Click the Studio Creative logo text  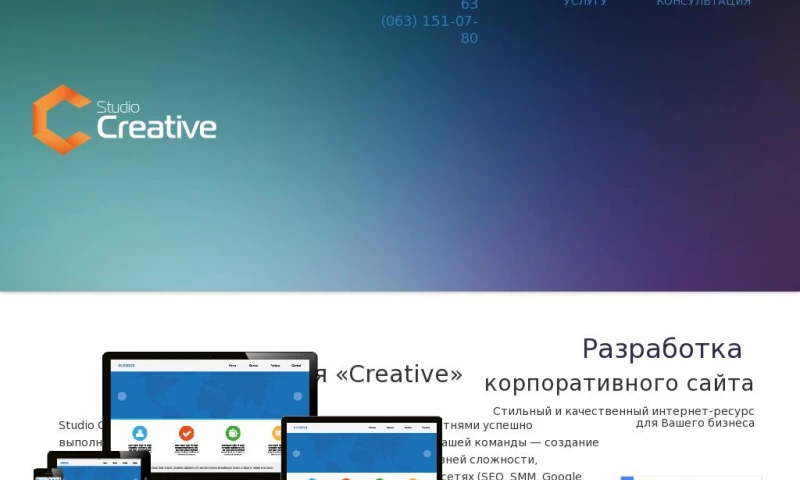[x=156, y=121]
